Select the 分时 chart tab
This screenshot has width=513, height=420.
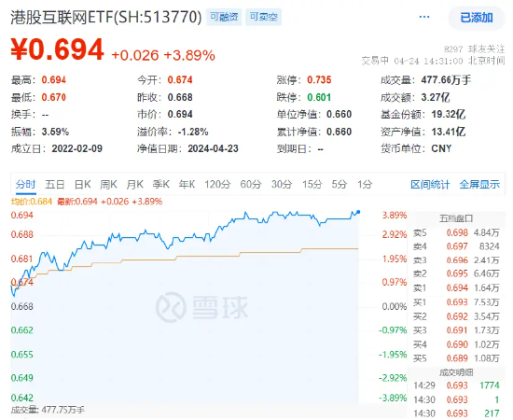pos(25,184)
